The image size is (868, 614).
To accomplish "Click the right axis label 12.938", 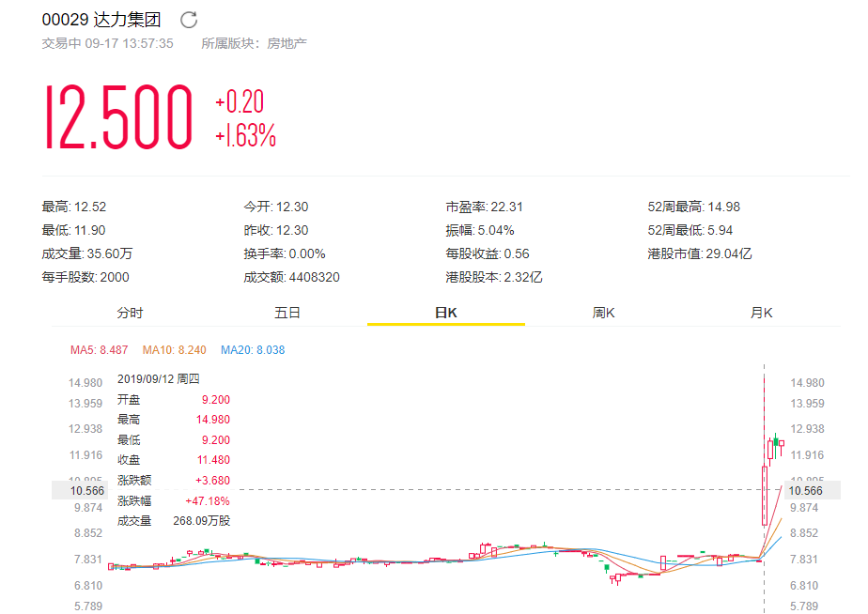I will coord(807,429).
